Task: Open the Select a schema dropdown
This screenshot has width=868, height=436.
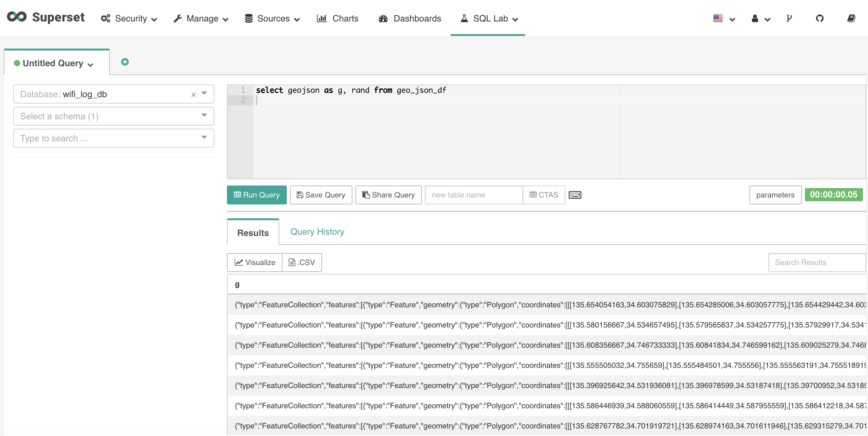Action: coord(113,116)
